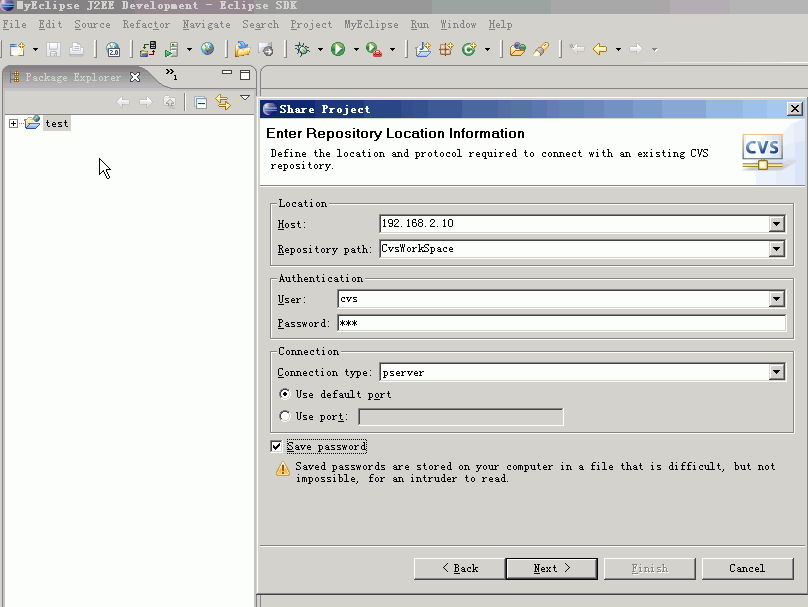This screenshot has height=607, width=808.
Task: Open the MyEclipse menu
Action: click(372, 24)
